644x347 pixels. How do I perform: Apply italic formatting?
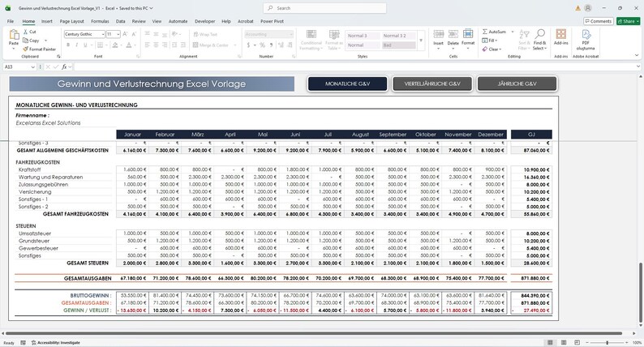pos(77,45)
